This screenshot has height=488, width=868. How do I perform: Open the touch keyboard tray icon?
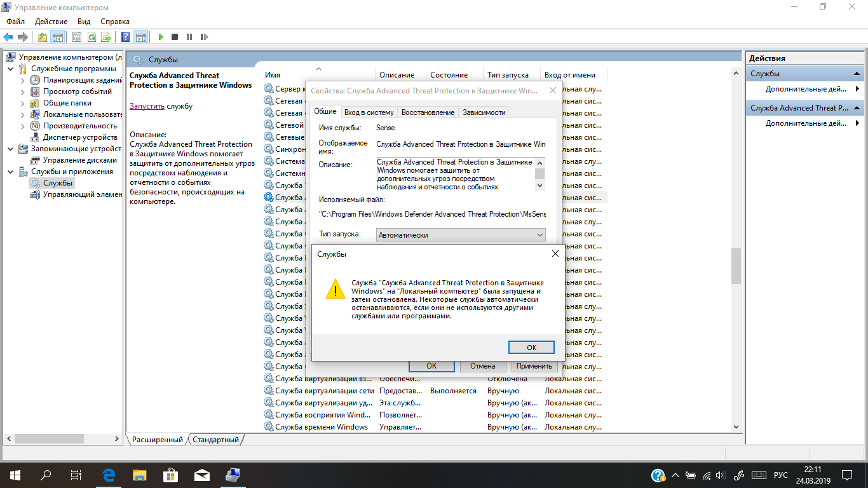pos(758,475)
